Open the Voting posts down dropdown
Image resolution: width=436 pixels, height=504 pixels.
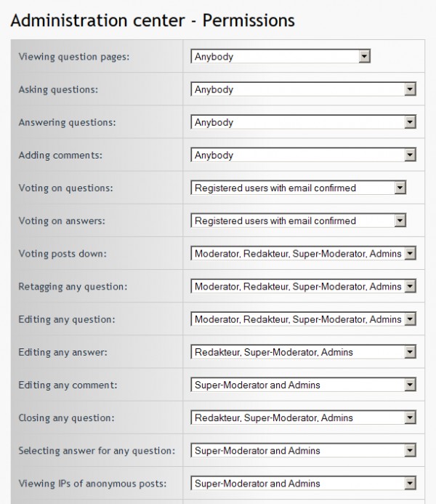303,254
